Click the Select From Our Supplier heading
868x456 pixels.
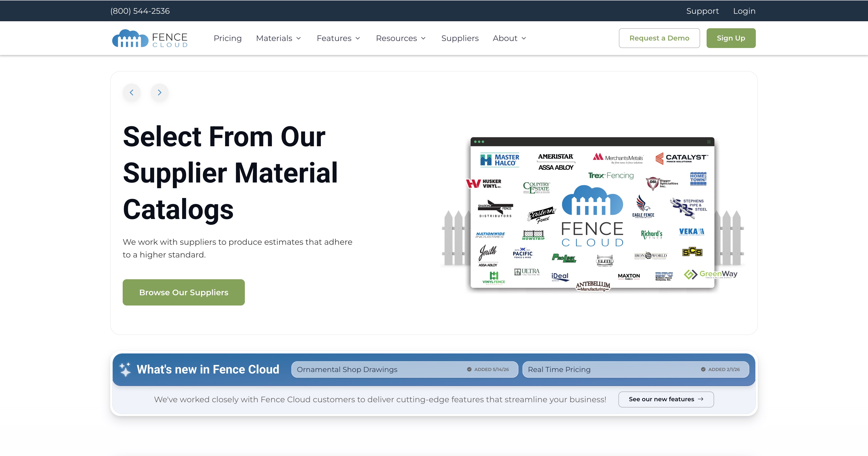click(230, 173)
